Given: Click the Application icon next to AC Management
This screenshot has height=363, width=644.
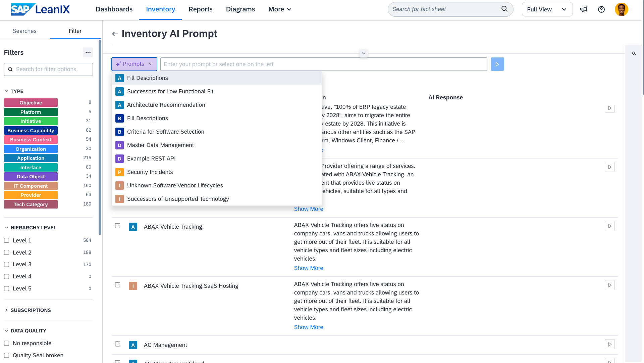Looking at the screenshot, I should click(x=133, y=345).
